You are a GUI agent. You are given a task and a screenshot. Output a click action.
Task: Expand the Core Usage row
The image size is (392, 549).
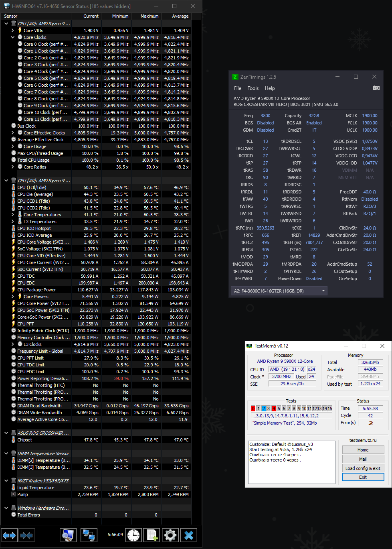pos(12,146)
